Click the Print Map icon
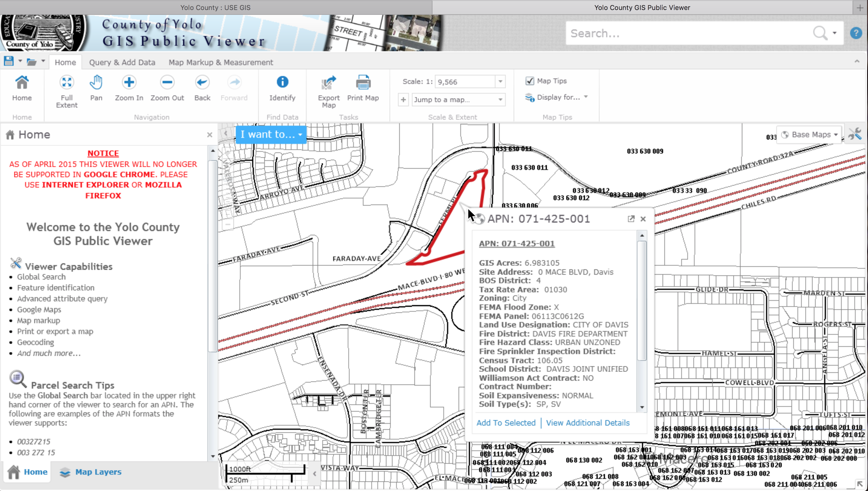 point(363,83)
